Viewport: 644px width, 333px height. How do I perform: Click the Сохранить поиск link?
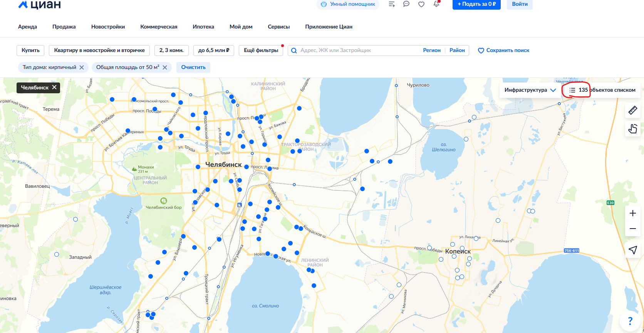pyautogui.click(x=503, y=50)
